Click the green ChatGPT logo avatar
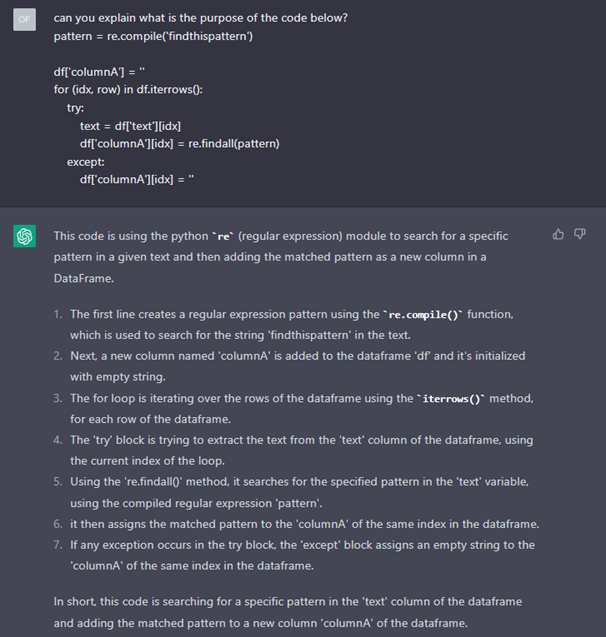The width and height of the screenshot is (606, 637). click(24, 236)
